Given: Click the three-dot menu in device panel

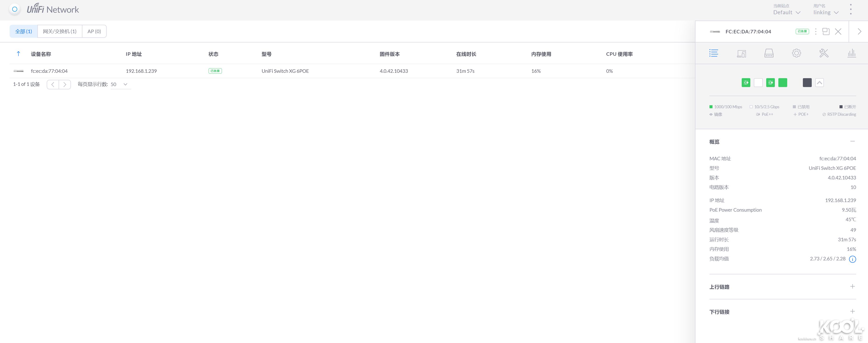Looking at the screenshot, I should 815,31.
